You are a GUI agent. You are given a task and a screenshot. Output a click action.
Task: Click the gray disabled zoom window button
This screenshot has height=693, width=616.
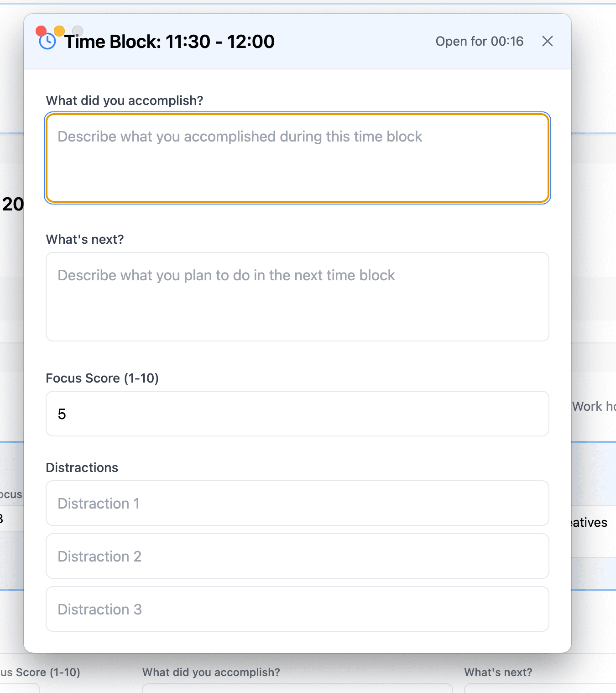click(78, 31)
